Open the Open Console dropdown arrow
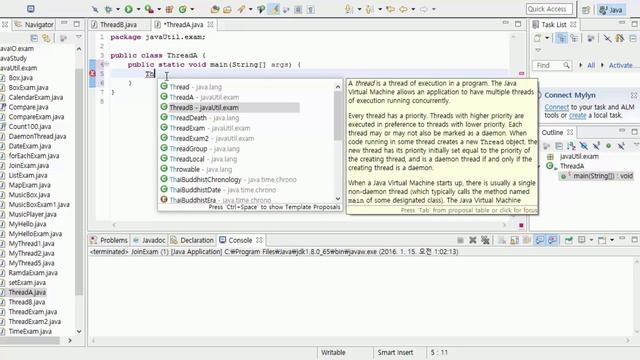 point(612,240)
